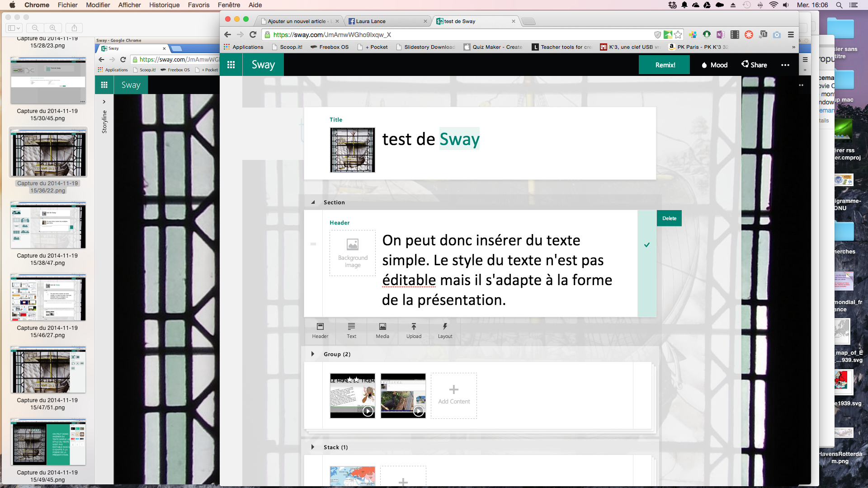Open the Layout option
The width and height of the screenshot is (868, 488).
(445, 331)
